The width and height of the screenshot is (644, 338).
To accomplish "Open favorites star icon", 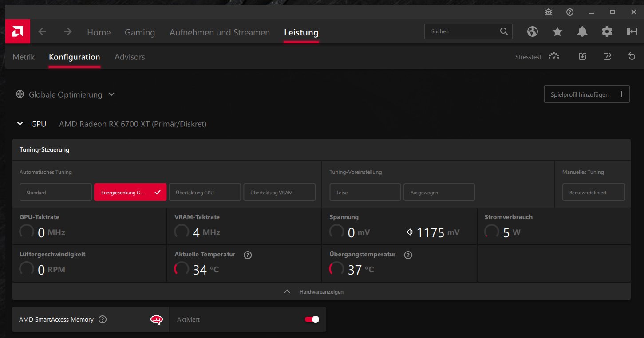I will point(557,31).
